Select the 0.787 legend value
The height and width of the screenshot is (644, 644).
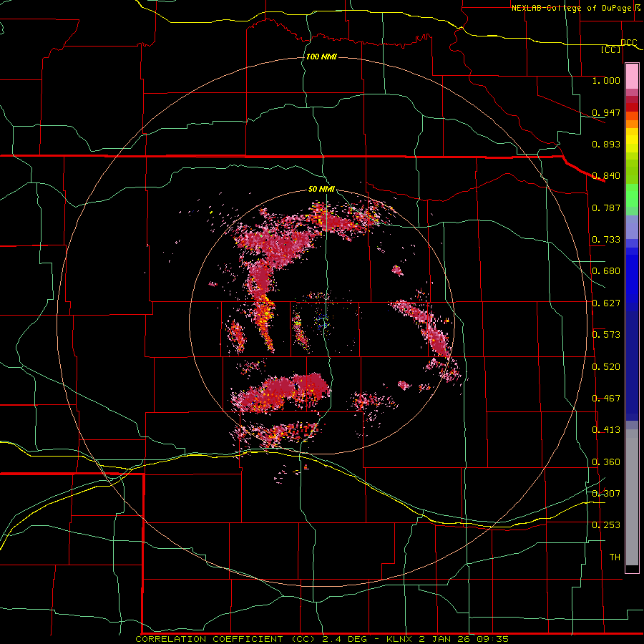point(606,208)
